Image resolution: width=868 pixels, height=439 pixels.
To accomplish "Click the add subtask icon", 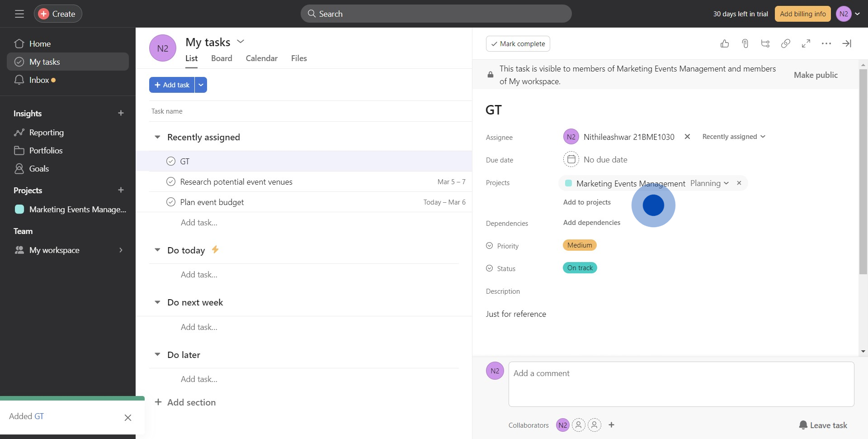I will pyautogui.click(x=765, y=43).
